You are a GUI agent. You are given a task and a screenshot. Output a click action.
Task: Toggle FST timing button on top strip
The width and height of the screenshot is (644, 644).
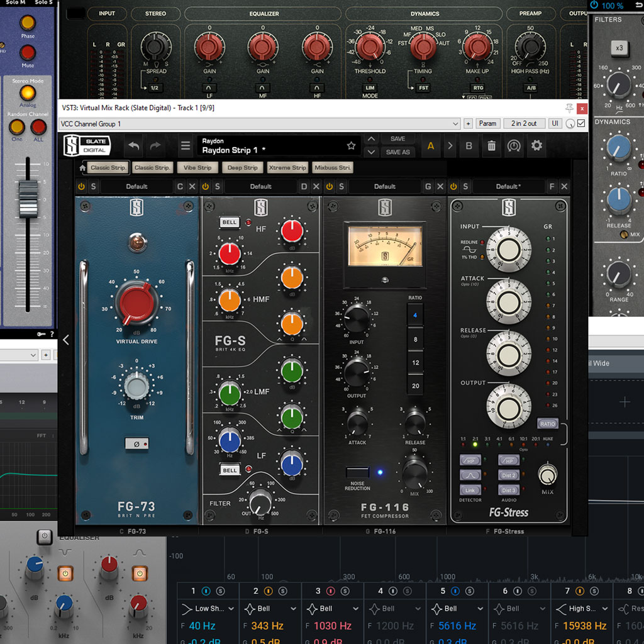423,87
